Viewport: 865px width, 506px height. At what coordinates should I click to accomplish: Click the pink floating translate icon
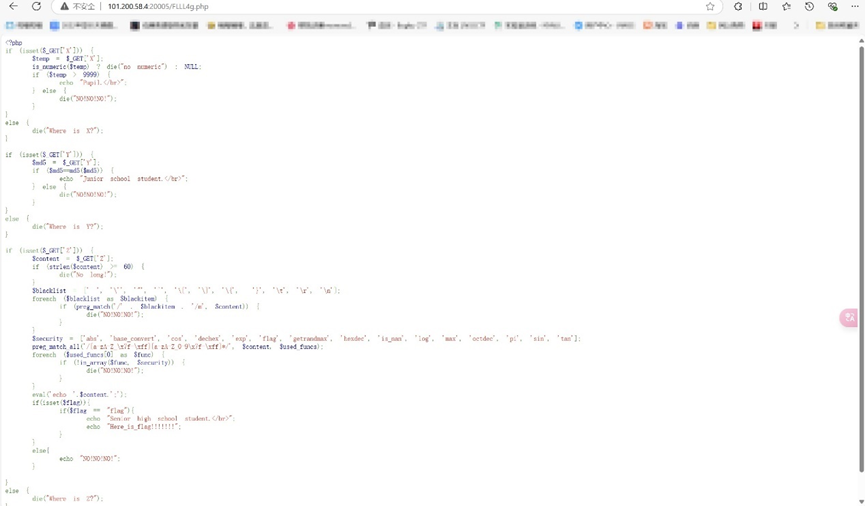[849, 318]
